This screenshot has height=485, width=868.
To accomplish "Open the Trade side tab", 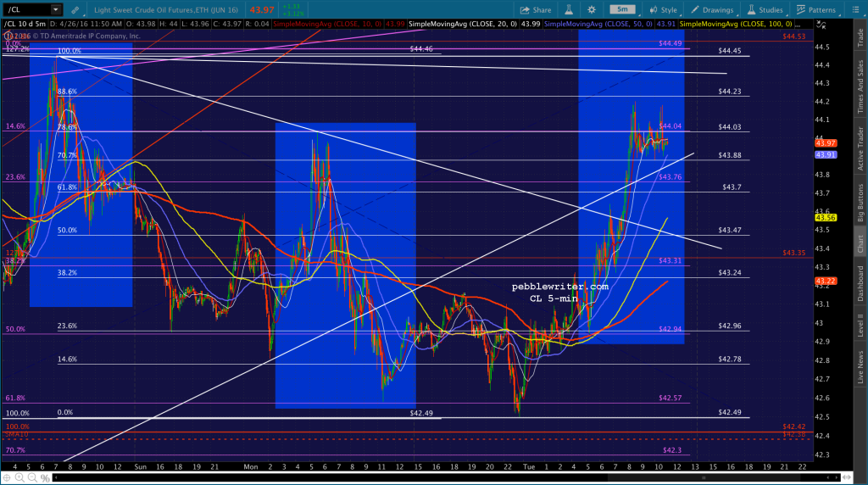I will pyautogui.click(x=860, y=37).
